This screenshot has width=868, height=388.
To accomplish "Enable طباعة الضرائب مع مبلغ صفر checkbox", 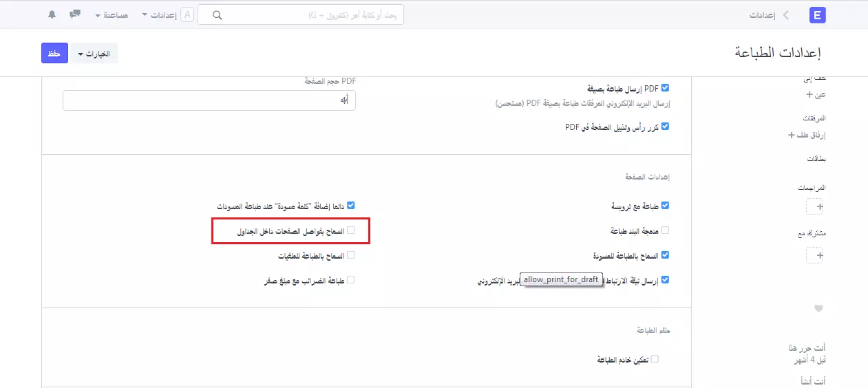I will (x=350, y=280).
